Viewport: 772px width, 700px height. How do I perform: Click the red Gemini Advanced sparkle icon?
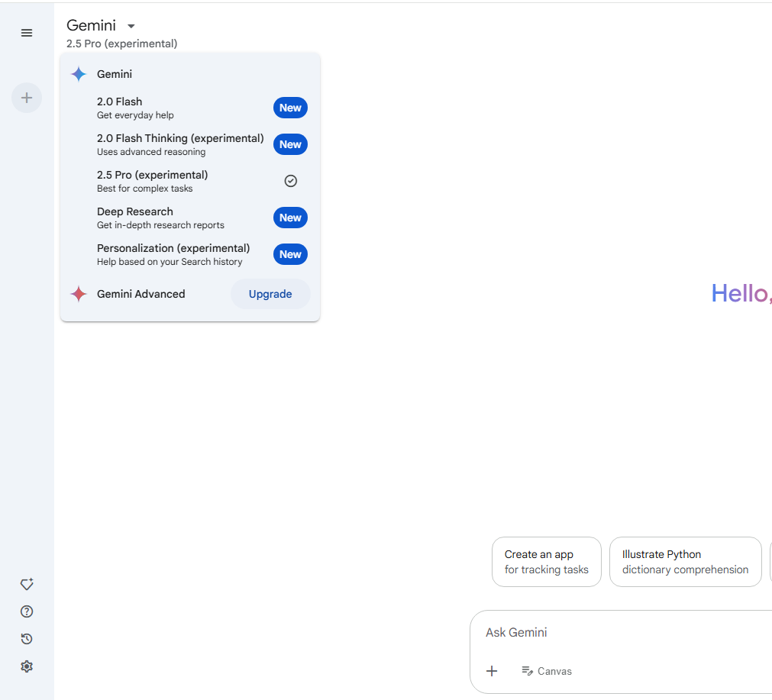click(79, 294)
